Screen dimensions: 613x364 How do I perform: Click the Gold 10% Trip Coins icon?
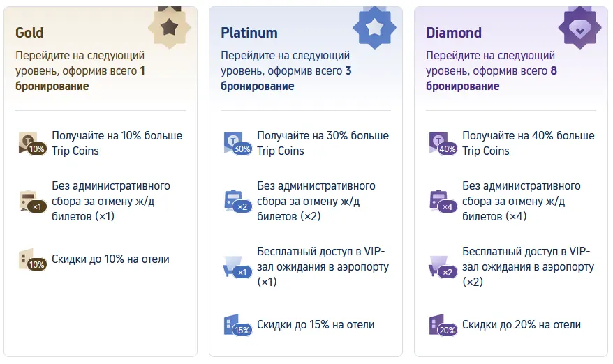click(32, 144)
